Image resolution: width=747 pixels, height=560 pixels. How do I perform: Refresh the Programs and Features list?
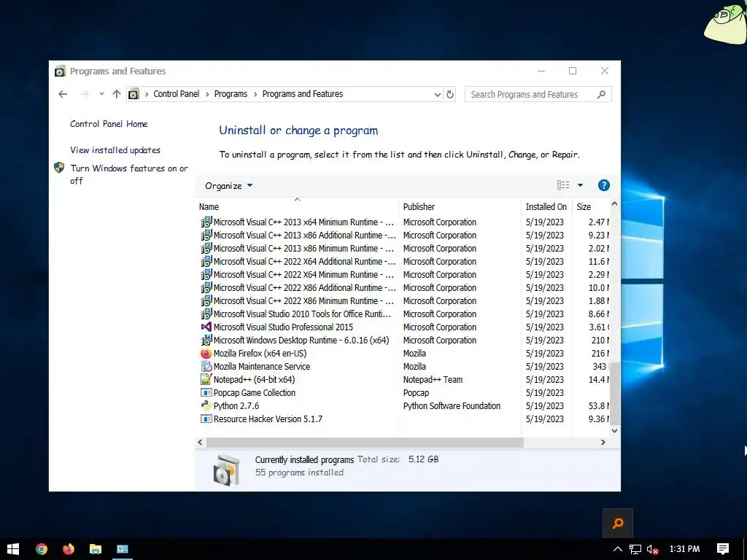[x=449, y=94]
